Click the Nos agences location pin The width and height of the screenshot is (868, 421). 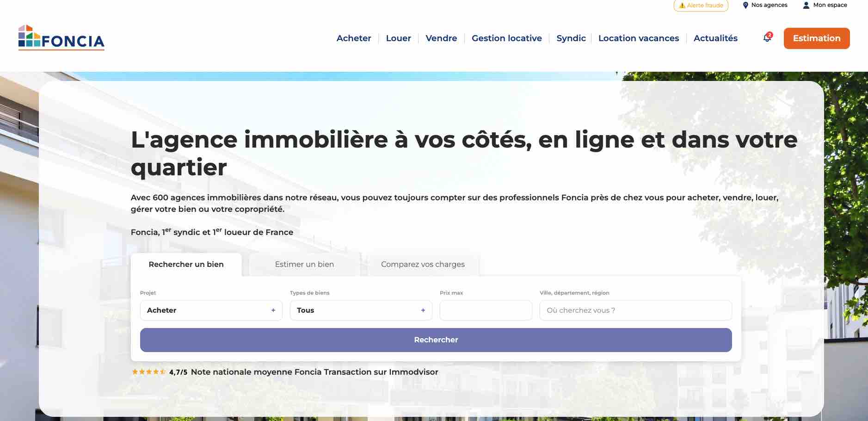745,5
